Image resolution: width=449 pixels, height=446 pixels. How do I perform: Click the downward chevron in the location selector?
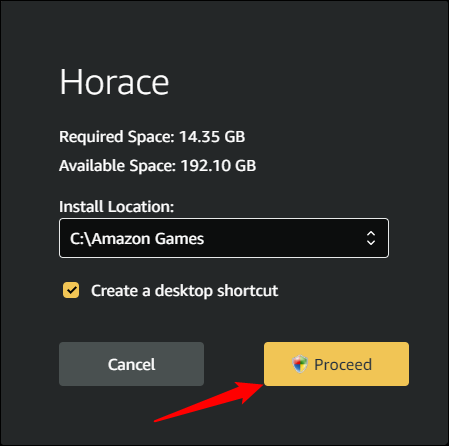point(371,243)
